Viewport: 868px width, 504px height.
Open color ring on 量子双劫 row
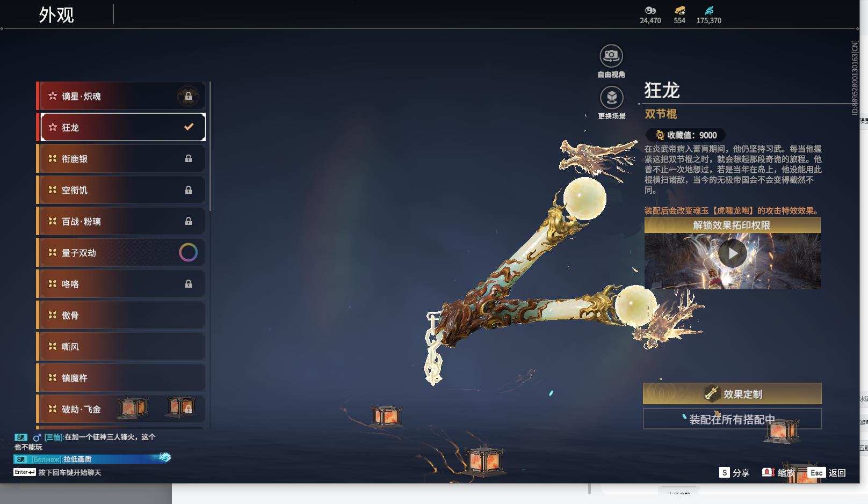[188, 252]
